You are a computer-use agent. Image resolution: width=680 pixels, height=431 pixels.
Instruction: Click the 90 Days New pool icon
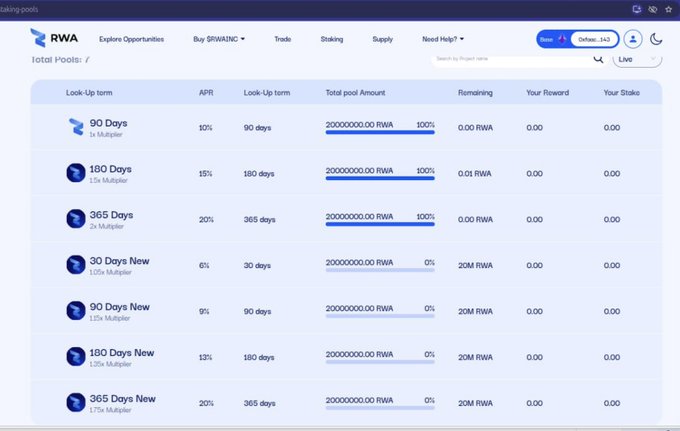tap(75, 310)
